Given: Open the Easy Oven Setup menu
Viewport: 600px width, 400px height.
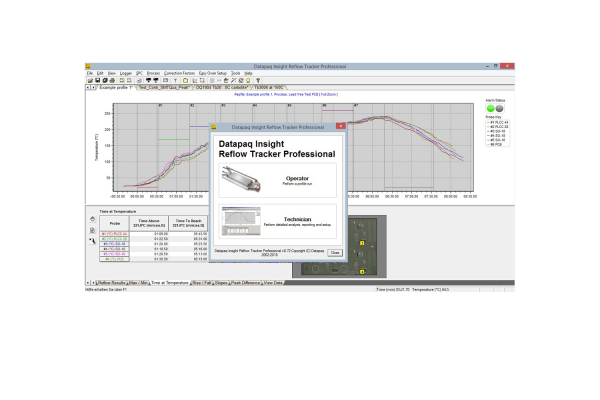Looking at the screenshot, I should (x=212, y=73).
